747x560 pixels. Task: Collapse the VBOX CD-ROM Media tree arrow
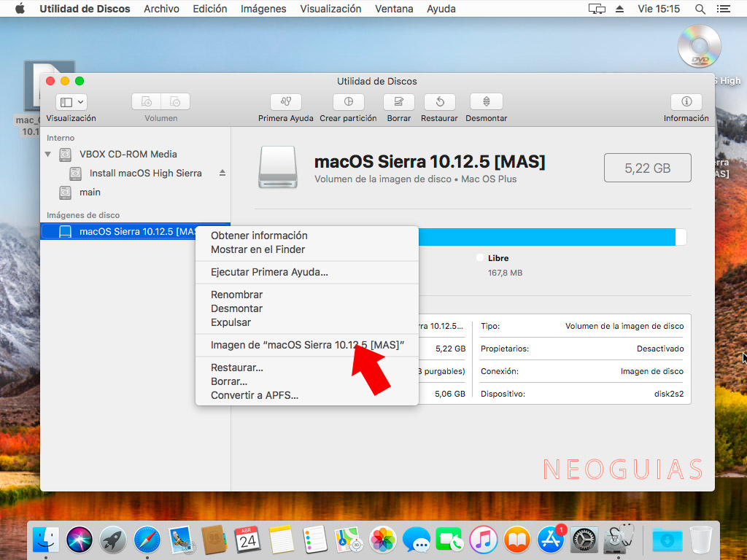pos(47,155)
